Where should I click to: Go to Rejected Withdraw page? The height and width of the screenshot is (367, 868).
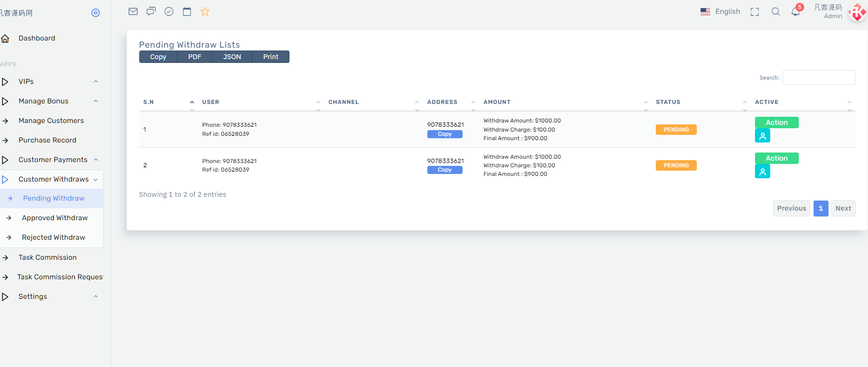[x=53, y=237]
